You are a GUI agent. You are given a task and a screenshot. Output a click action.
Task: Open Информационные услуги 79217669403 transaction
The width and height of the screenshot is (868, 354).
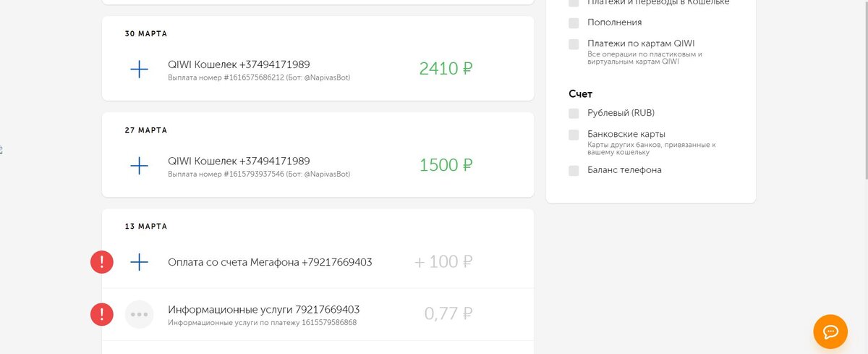pyautogui.click(x=263, y=310)
